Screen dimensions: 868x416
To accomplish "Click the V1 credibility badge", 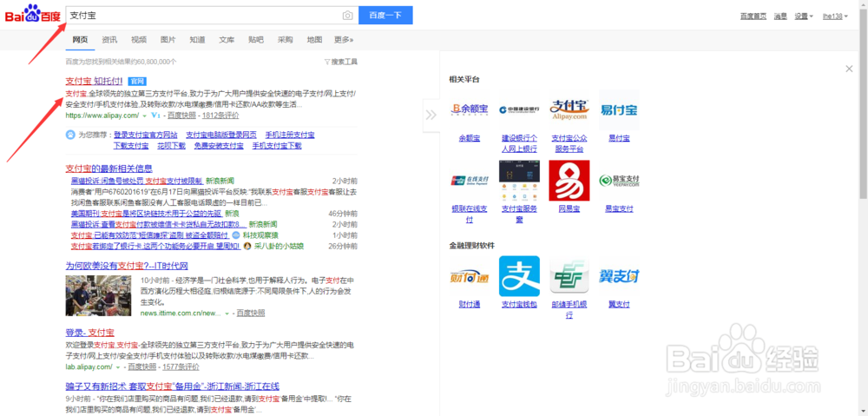I will 156,116.
